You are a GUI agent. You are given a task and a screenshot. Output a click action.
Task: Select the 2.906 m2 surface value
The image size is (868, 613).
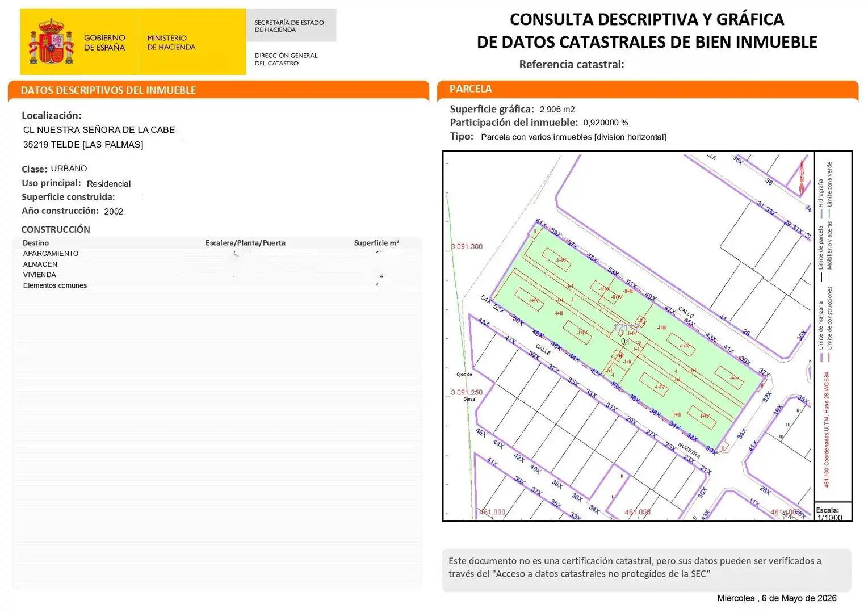point(557,110)
